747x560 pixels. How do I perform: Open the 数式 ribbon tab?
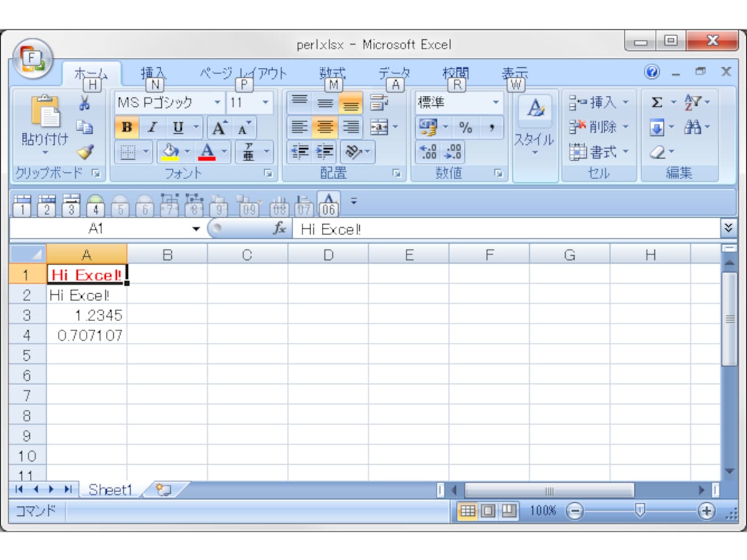point(332,74)
